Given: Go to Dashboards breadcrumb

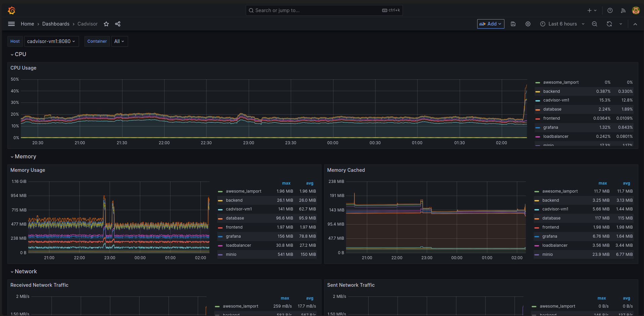Looking at the screenshot, I should click(x=56, y=24).
